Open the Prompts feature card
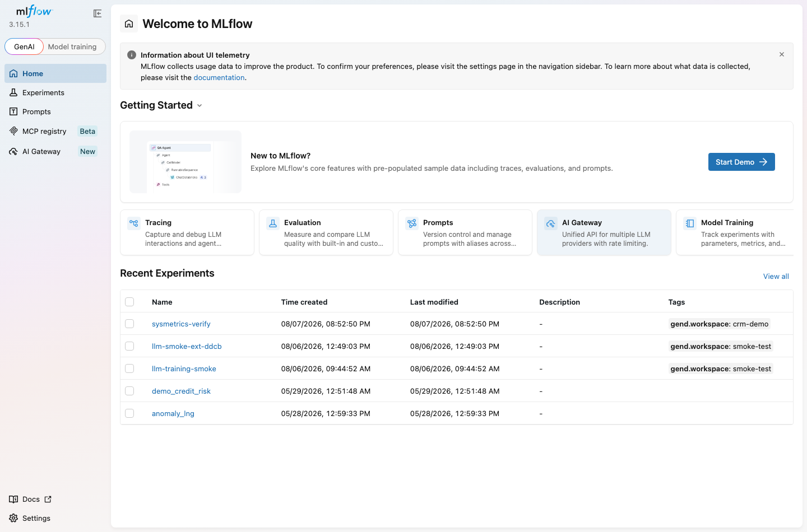 pyautogui.click(x=465, y=232)
